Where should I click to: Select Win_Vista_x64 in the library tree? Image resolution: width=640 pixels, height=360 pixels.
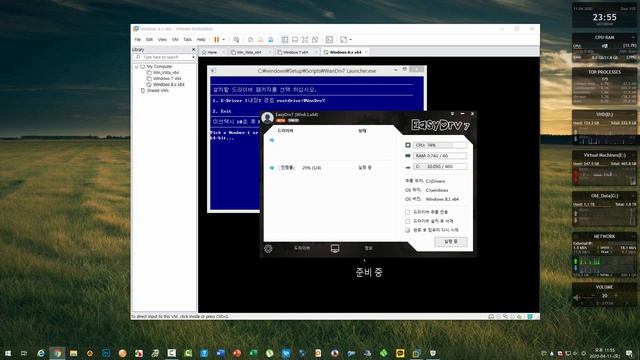tap(166, 72)
